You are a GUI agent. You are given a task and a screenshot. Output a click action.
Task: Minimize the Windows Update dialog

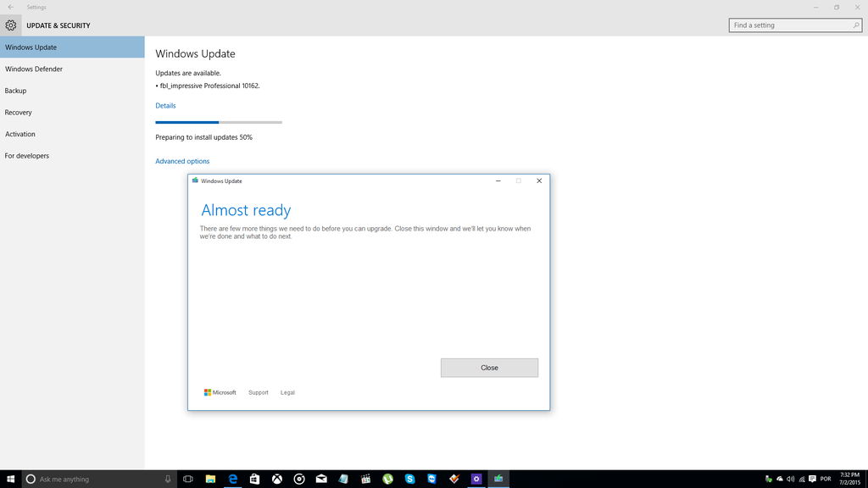498,181
